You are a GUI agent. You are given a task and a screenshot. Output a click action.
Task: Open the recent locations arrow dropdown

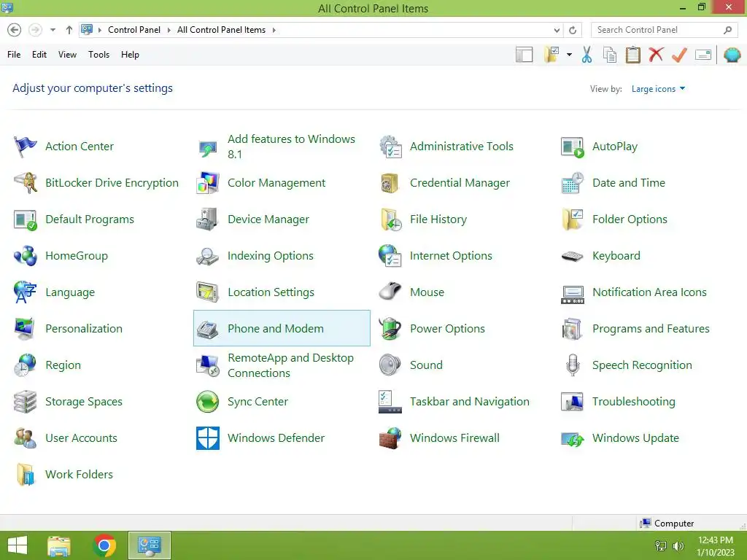tap(53, 30)
